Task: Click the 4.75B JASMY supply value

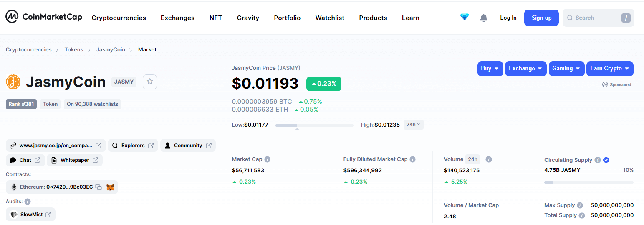Action: (x=562, y=170)
